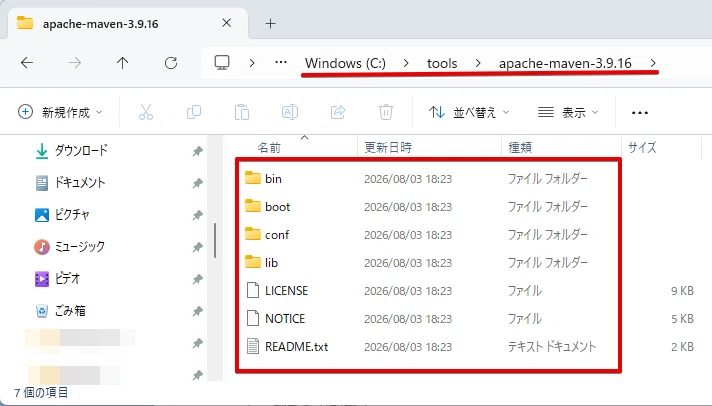Add a new tab with plus button

click(271, 24)
